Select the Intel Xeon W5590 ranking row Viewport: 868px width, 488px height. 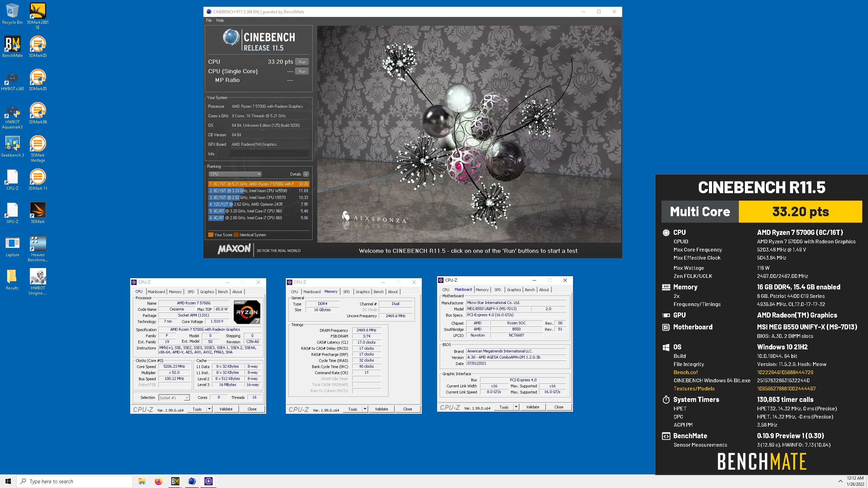pyautogui.click(x=259, y=191)
